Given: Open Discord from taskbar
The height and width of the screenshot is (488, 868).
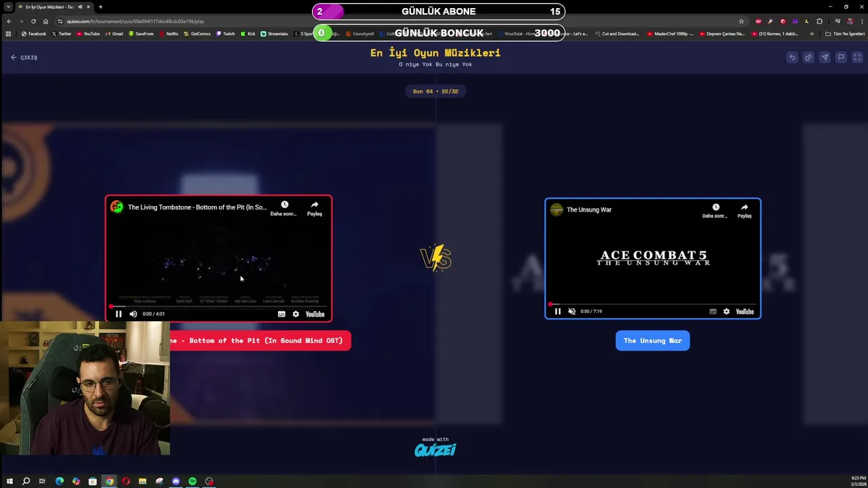Looking at the screenshot, I should [176, 481].
